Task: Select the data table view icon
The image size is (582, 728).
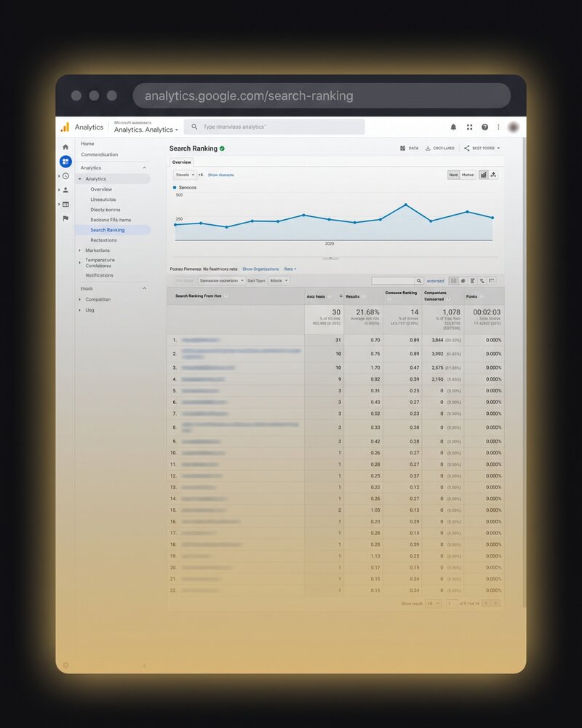Action: [x=454, y=280]
